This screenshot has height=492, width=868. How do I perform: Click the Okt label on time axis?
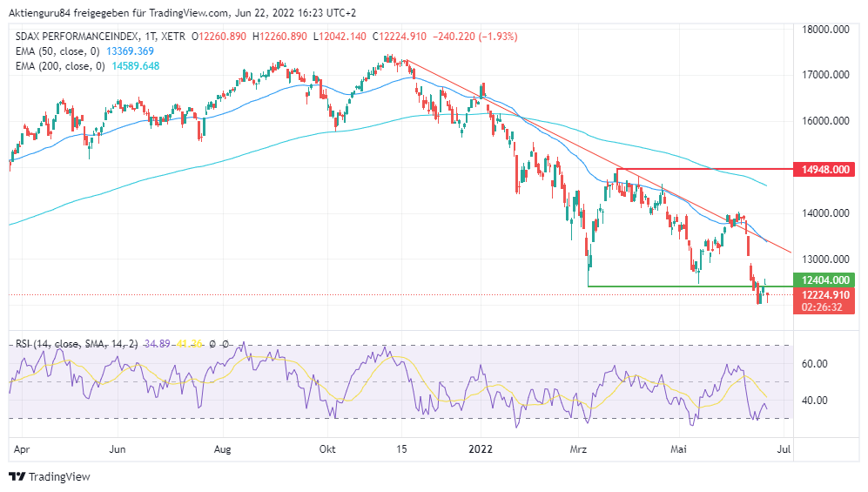(327, 449)
